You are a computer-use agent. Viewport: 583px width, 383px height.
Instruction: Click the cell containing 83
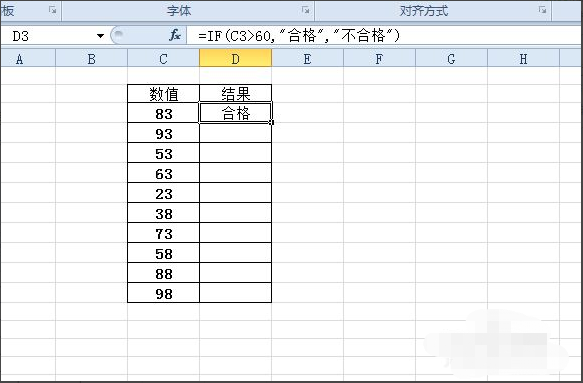click(x=163, y=113)
